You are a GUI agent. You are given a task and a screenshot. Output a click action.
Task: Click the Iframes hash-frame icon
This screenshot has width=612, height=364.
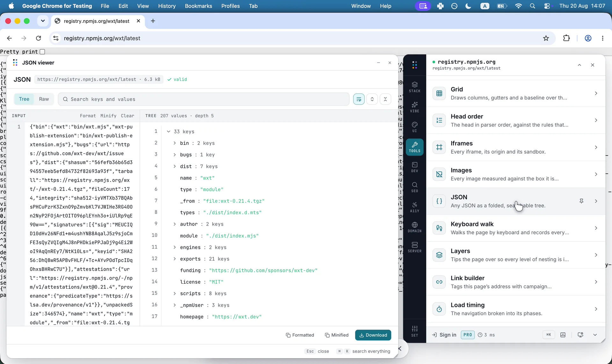pyautogui.click(x=439, y=147)
